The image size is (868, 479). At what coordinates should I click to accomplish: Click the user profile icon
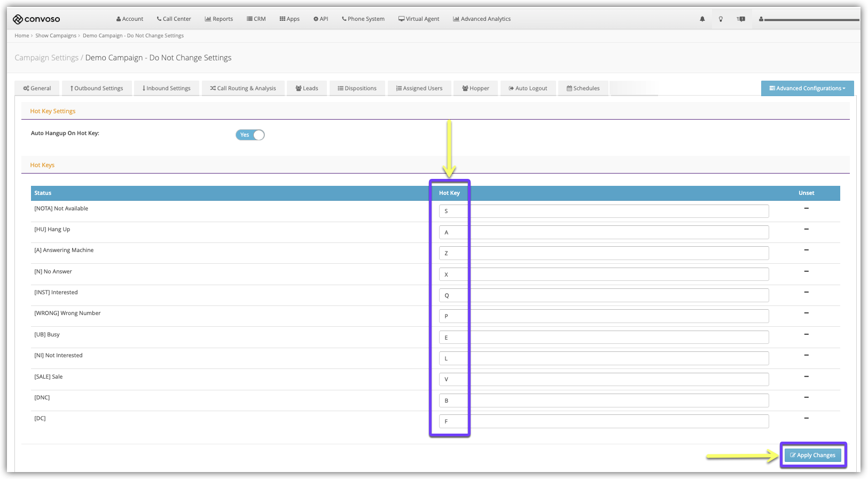click(761, 19)
